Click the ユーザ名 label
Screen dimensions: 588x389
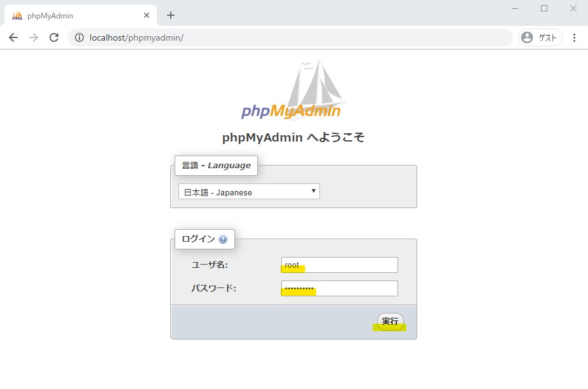210,265
